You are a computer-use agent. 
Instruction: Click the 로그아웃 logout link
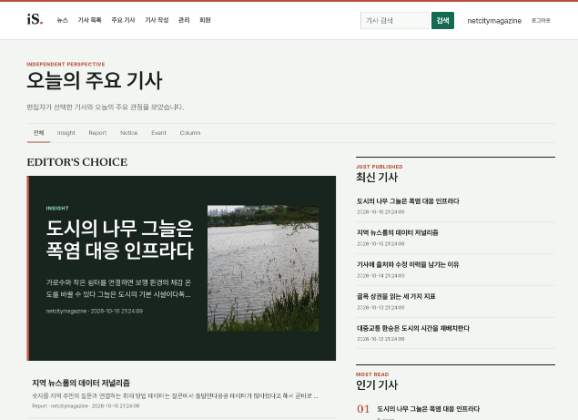point(540,21)
